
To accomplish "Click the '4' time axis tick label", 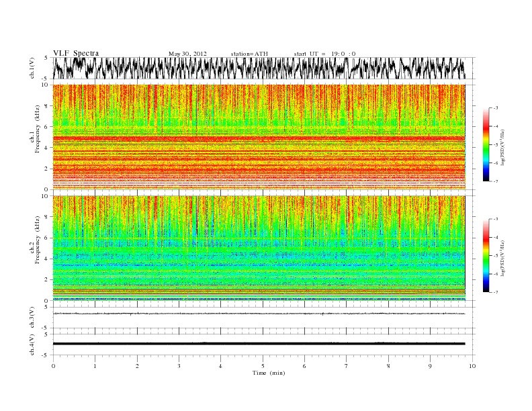I will [x=220, y=366].
